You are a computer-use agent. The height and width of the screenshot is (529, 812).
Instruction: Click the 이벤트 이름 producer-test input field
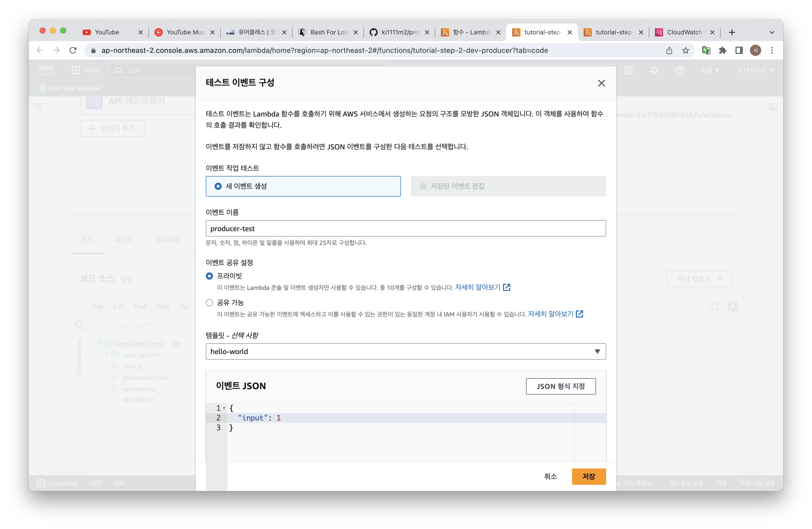point(405,229)
